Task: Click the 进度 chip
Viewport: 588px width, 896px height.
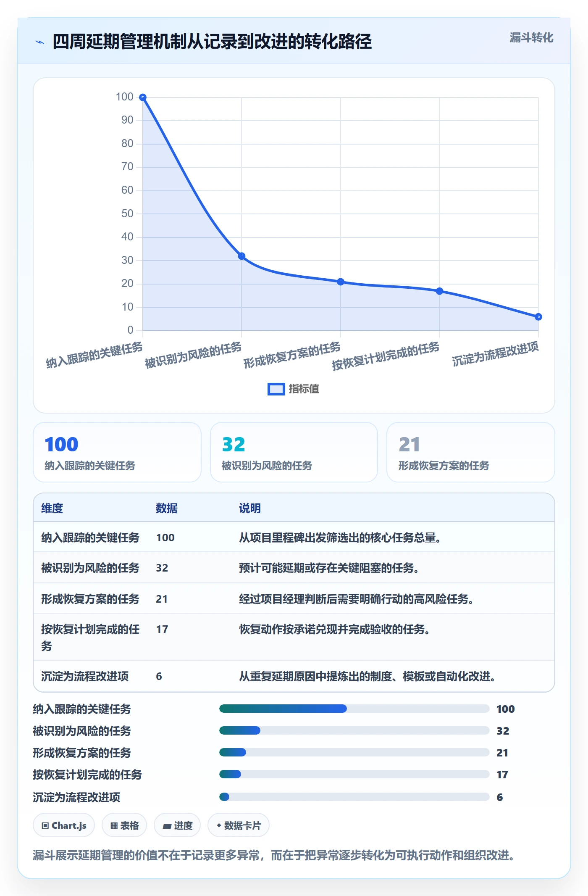Action: pos(177,825)
